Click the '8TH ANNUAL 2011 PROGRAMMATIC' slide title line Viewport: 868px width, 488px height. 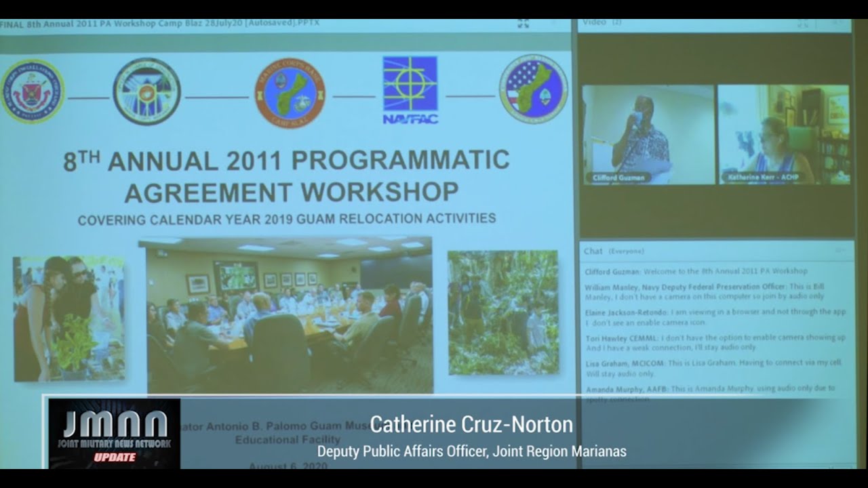(x=286, y=161)
